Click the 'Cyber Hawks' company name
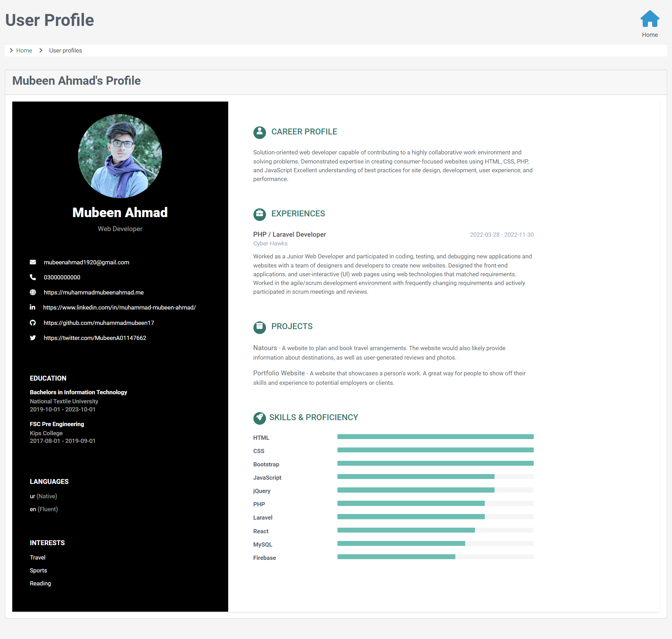Screen dimensions: 672x639 coord(270,243)
